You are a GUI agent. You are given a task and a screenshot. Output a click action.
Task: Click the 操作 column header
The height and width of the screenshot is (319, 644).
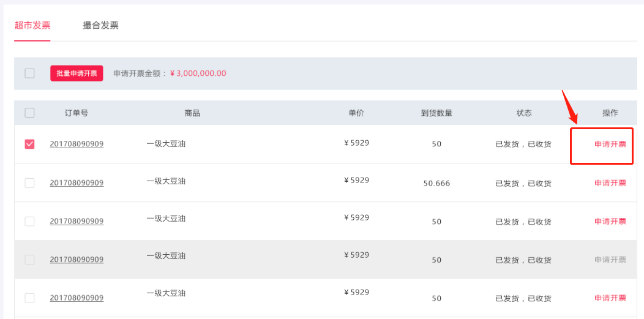click(x=610, y=113)
